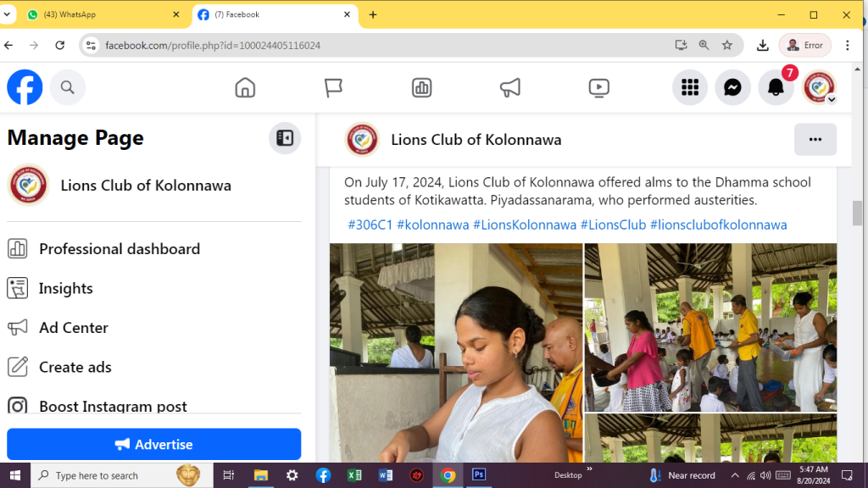Select the Facebook browser tab

pyautogui.click(x=275, y=14)
